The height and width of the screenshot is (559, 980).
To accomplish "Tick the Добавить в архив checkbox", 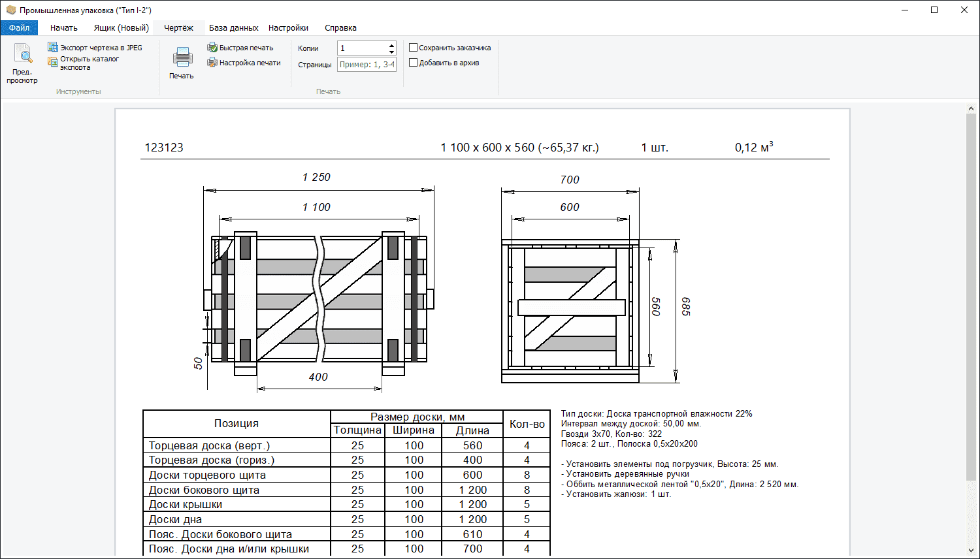I will click(x=413, y=63).
